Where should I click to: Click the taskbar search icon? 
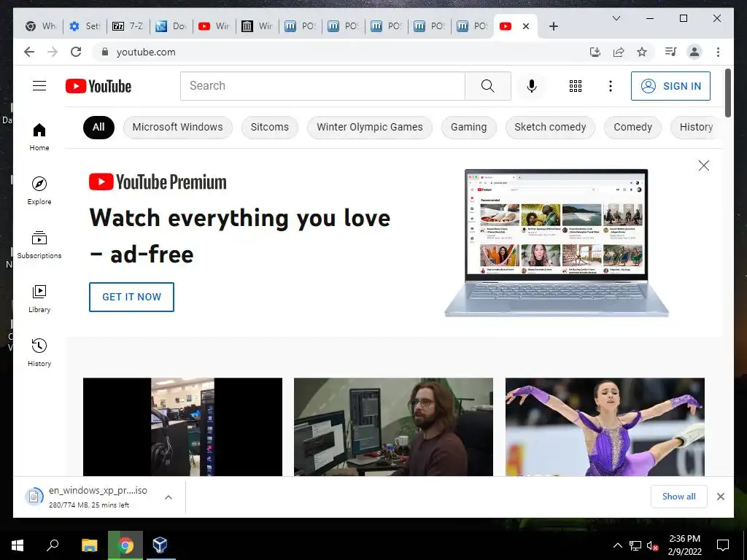(53, 545)
